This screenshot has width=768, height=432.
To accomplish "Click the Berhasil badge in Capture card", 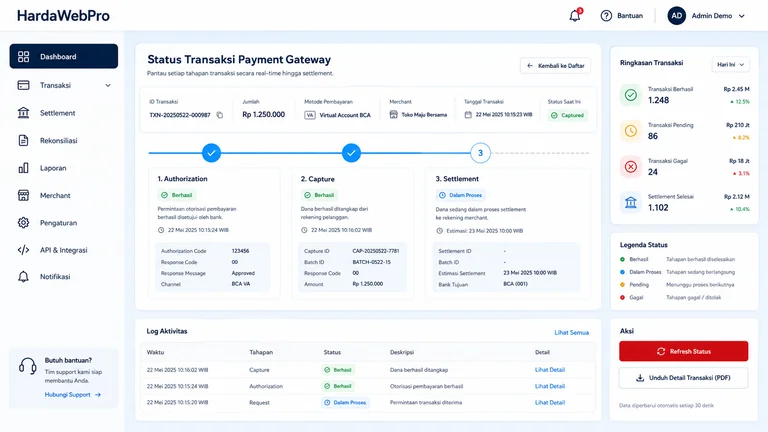I will pos(319,195).
